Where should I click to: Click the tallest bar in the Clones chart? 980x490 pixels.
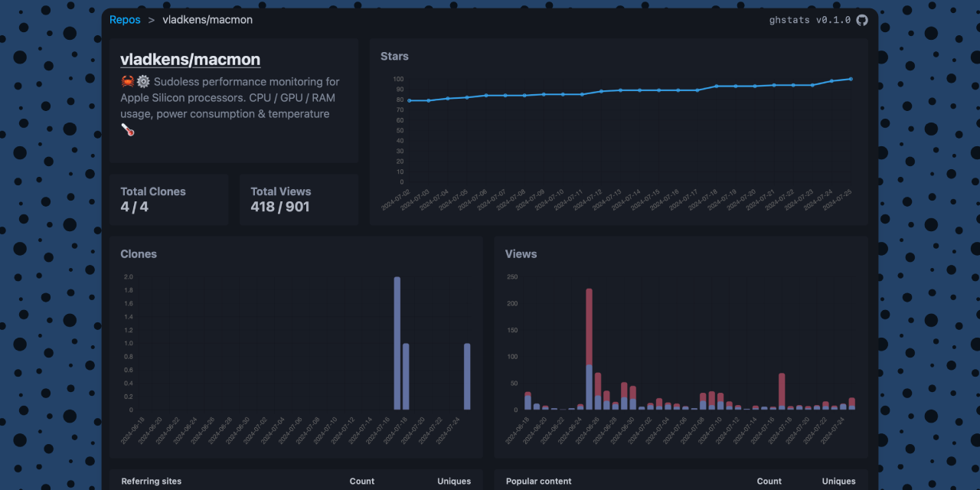[397, 343]
